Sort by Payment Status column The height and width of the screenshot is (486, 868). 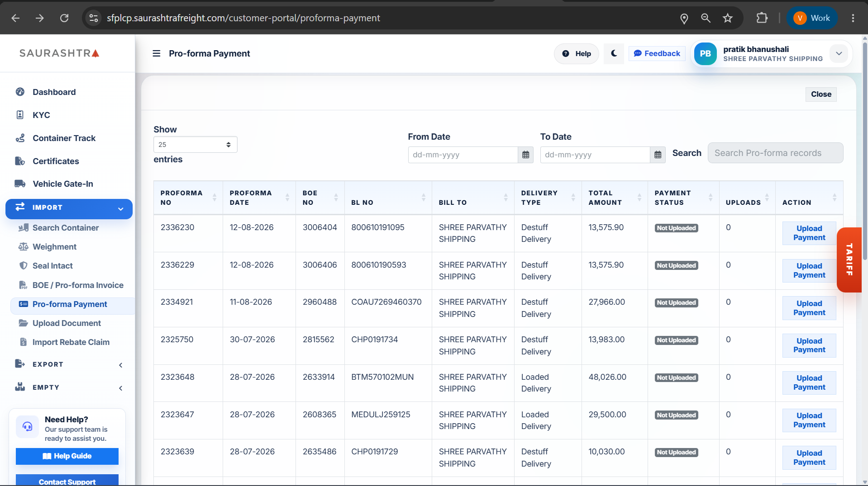[x=683, y=198]
